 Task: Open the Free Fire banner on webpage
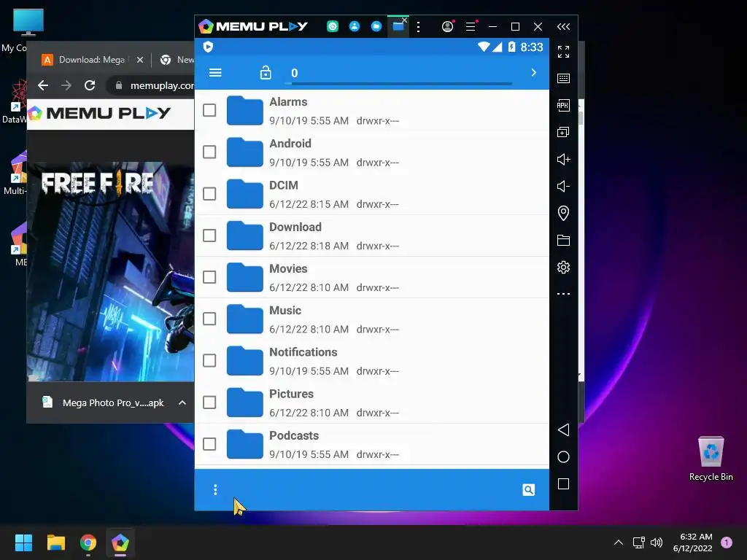pos(111,271)
